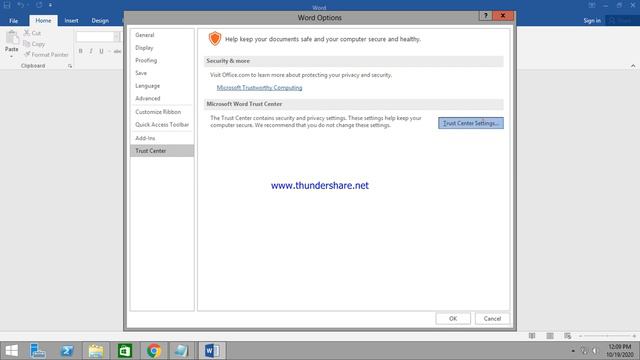
Task: Toggle Strikethrough formatting in Word ribbon
Action: click(117, 51)
